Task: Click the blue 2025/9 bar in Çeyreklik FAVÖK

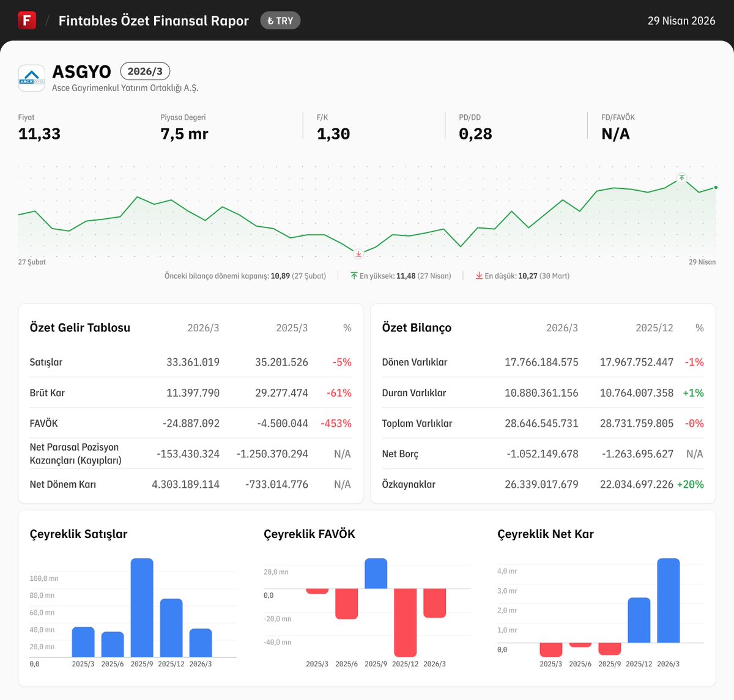Action: 376,573
